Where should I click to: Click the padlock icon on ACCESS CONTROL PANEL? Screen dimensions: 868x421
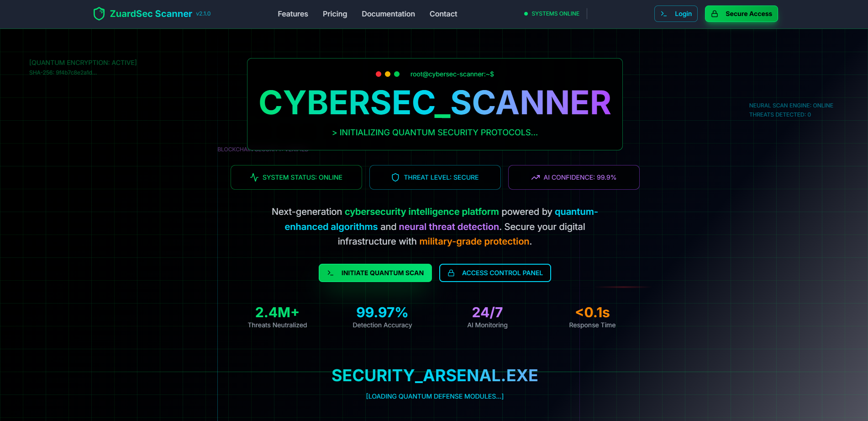pos(451,273)
